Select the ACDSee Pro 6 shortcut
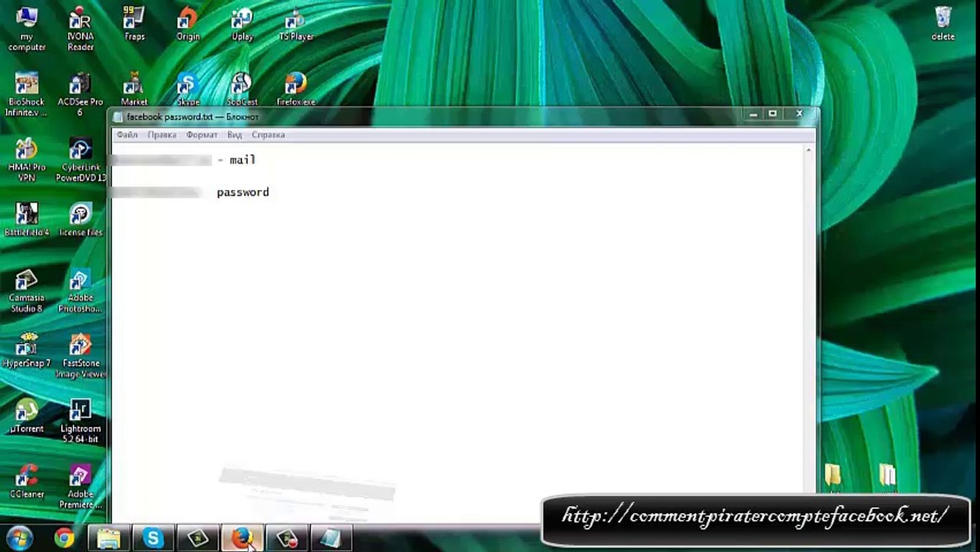Viewport: 980px width, 552px height. point(81,94)
